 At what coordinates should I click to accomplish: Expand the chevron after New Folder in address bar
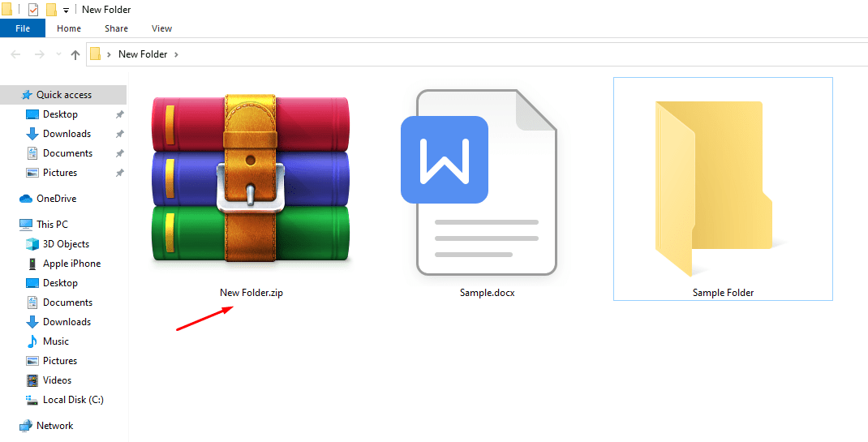[176, 54]
